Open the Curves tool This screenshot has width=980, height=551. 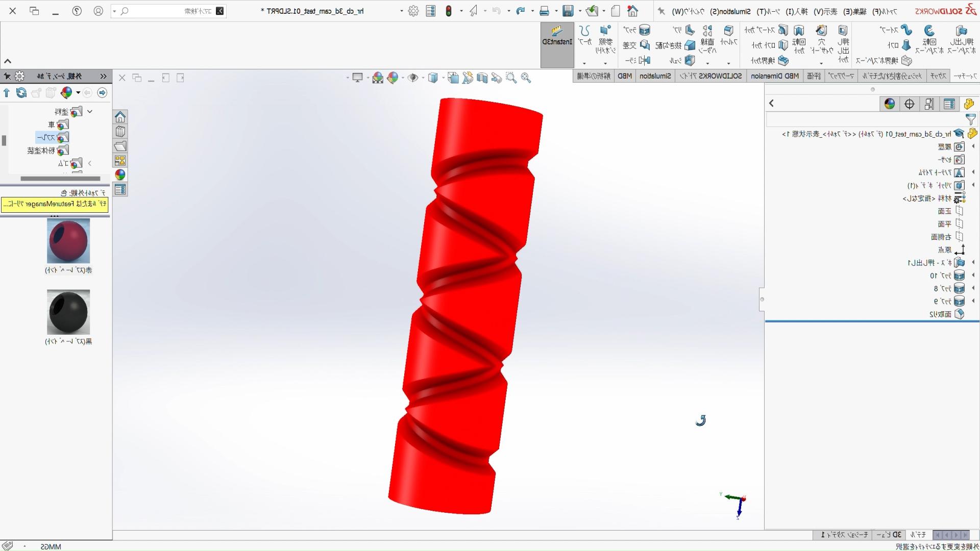tap(584, 36)
